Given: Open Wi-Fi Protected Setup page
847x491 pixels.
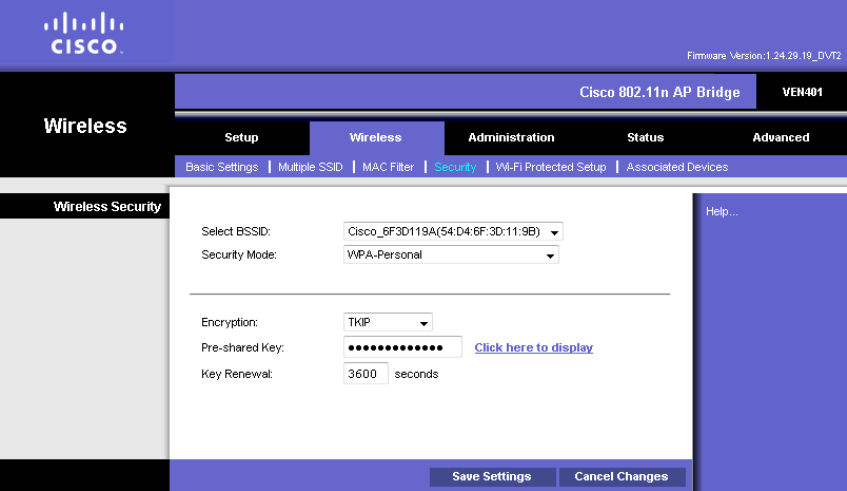Looking at the screenshot, I should [551, 167].
